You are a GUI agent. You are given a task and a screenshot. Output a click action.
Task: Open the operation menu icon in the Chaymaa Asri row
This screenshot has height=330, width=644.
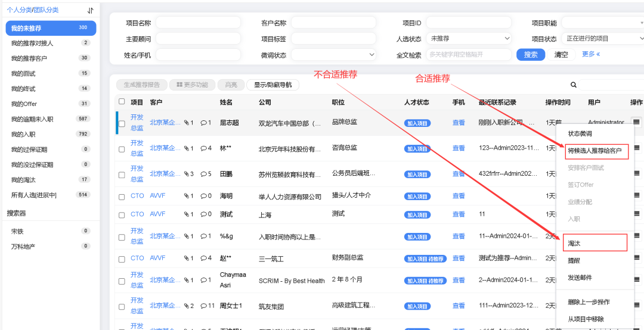click(x=637, y=279)
